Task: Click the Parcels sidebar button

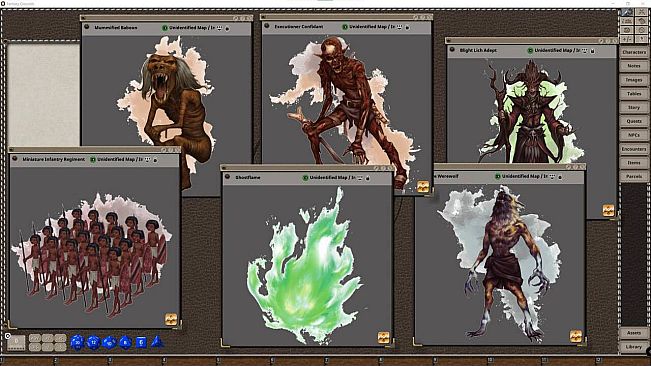Action: coord(634,176)
